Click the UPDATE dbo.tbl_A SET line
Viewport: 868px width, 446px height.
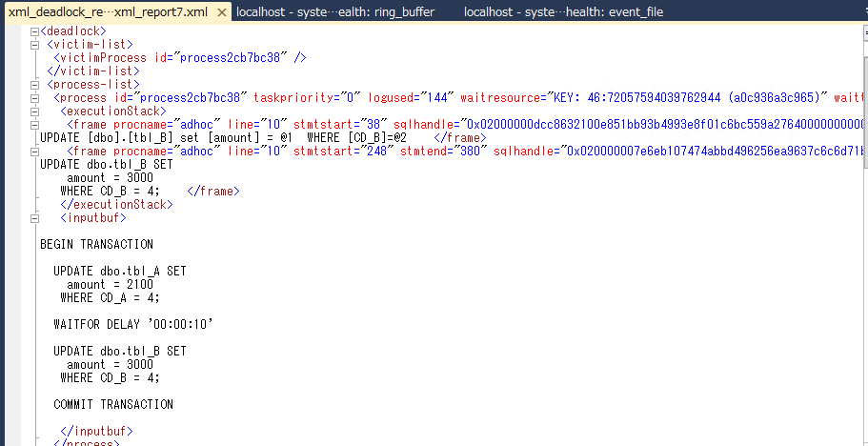(x=120, y=272)
